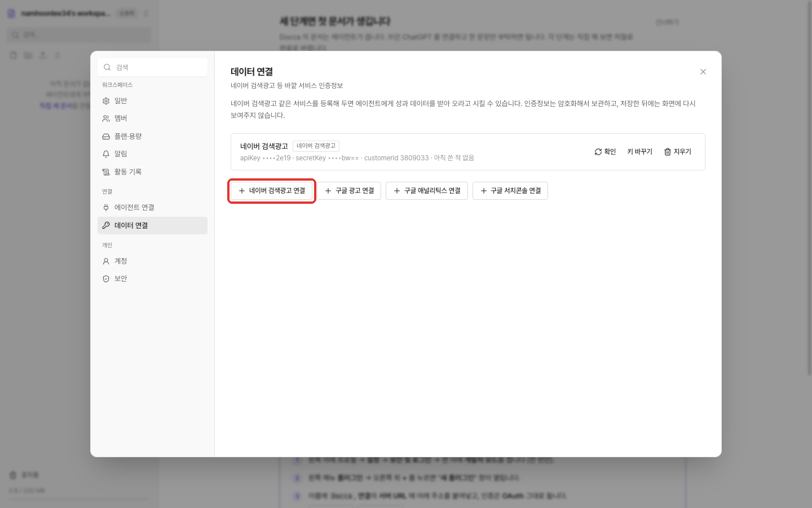This screenshot has height=508, width=812.
Task: Click the plus icon on 구글 애널리틱스 연결
Action: [397, 191]
